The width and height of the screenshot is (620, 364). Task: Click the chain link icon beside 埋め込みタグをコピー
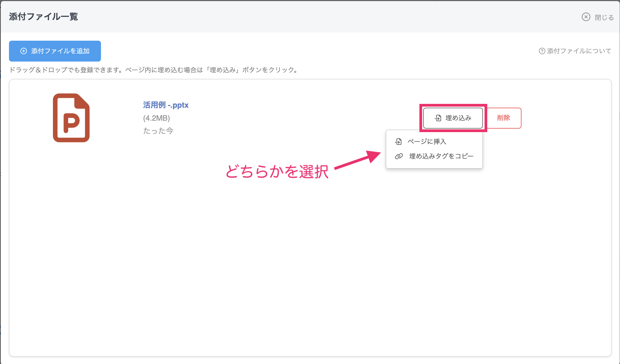(x=399, y=156)
